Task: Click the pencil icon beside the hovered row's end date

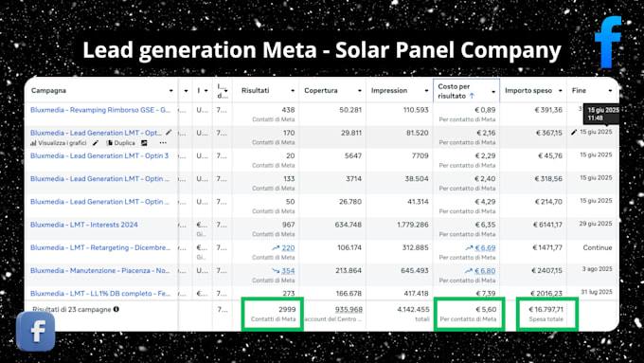Action: (x=574, y=133)
